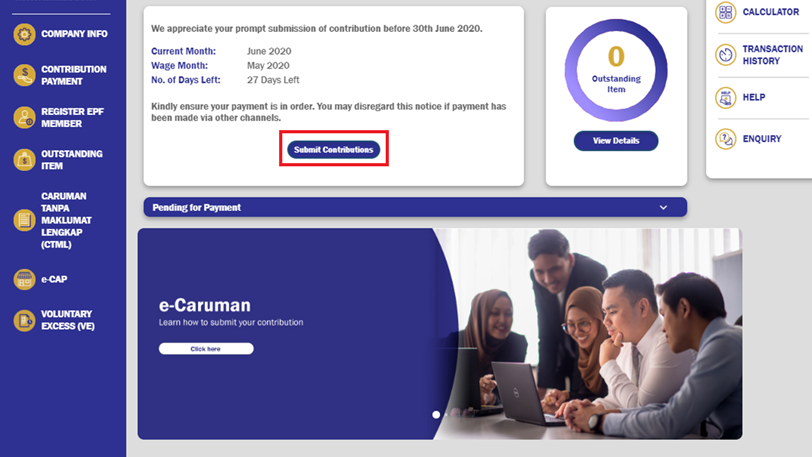Open the Voluntary Excess (VE) icon
812x457 pixels.
tap(24, 320)
